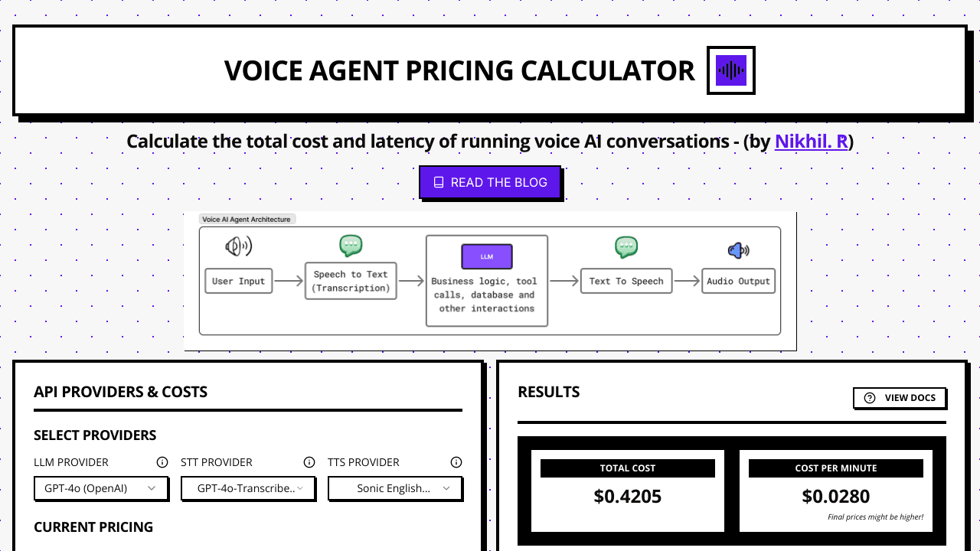Screen dimensions: 980x551
Task: Click the Text To Speech chat bubble icon
Action: coord(626,247)
